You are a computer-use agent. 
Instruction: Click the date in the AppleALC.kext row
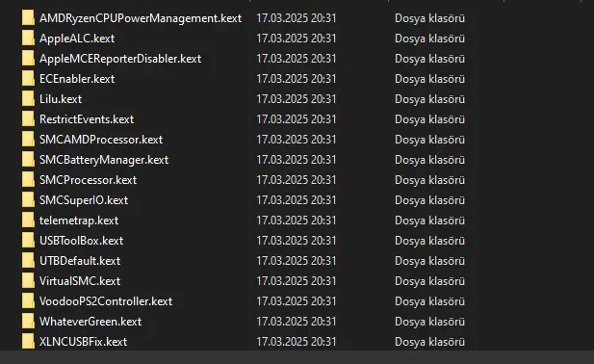297,39
